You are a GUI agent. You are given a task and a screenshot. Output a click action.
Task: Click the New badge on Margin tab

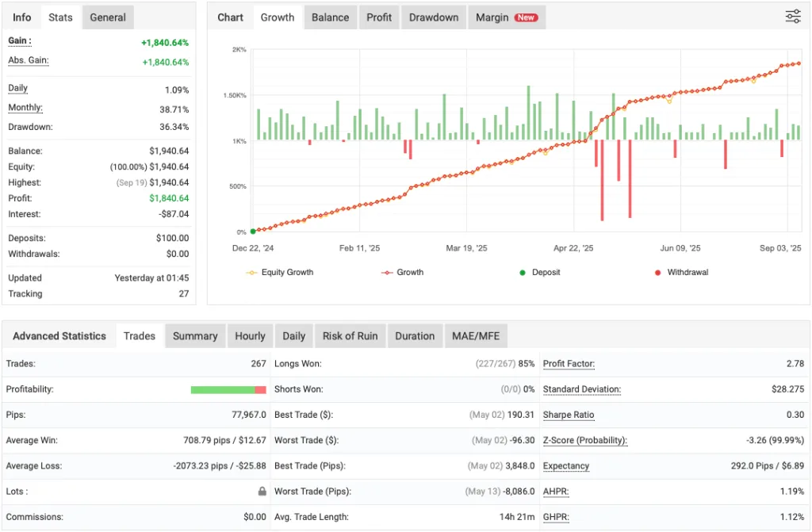525,17
